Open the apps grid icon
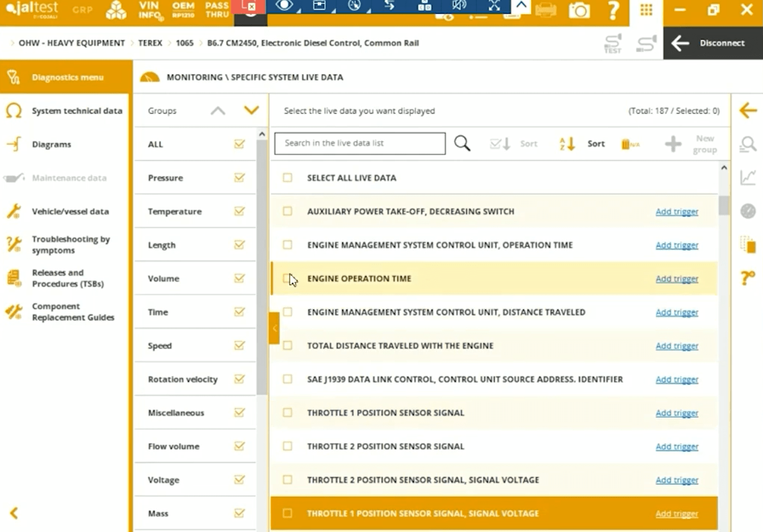This screenshot has width=763, height=532. pos(646,10)
